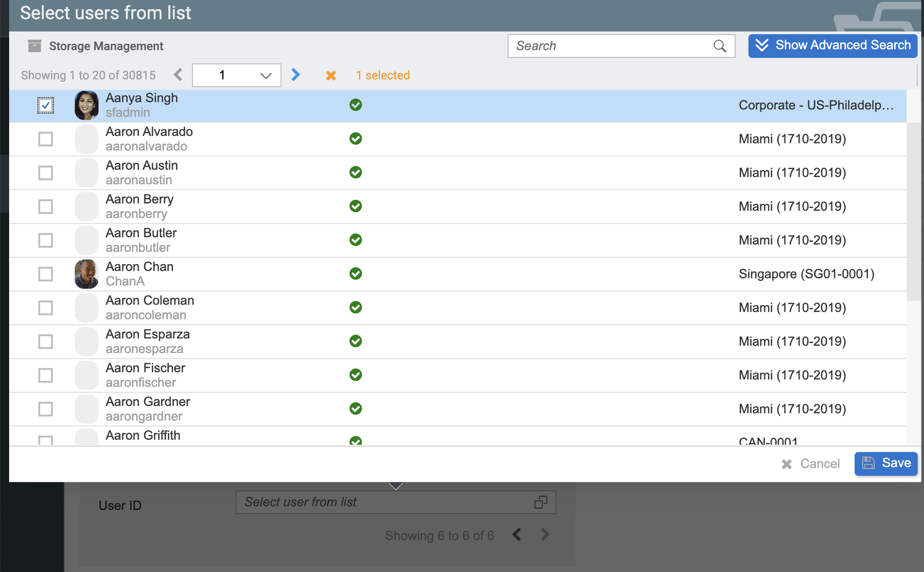
Task: Open user picker icon in User ID field
Action: [x=540, y=502]
